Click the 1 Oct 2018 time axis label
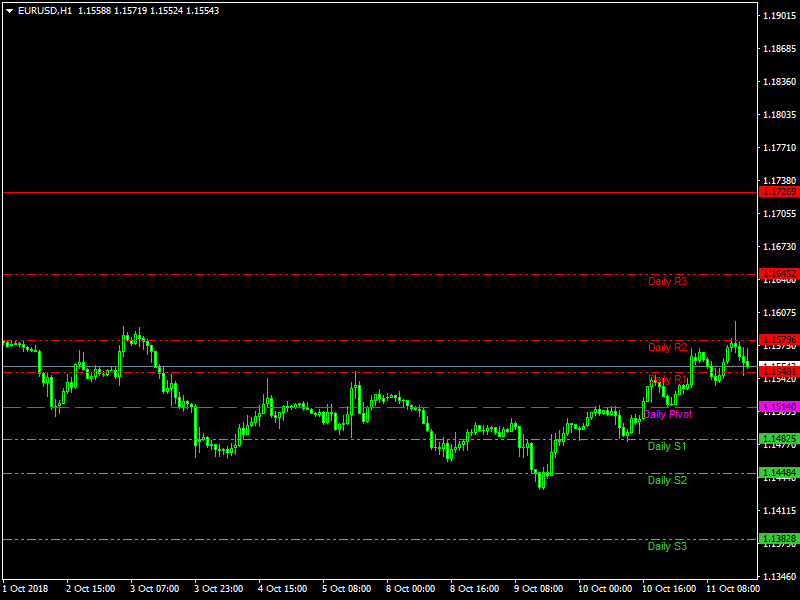 (27, 589)
